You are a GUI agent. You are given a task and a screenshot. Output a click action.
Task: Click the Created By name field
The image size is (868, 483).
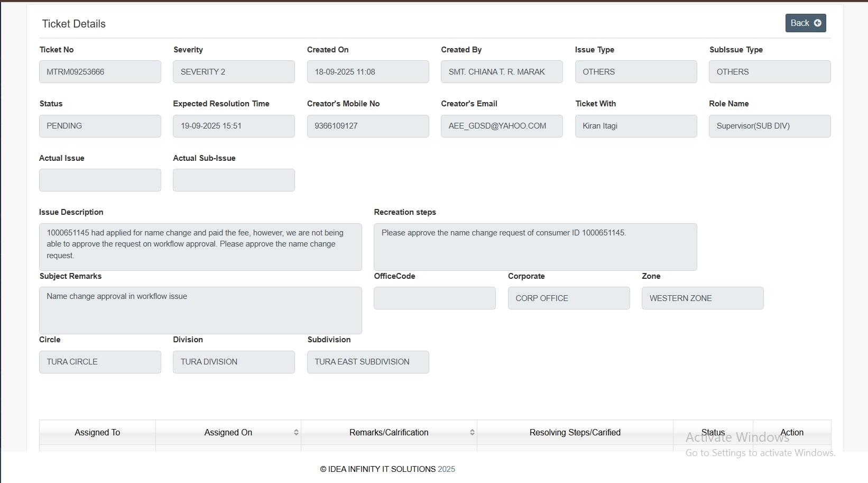point(502,72)
